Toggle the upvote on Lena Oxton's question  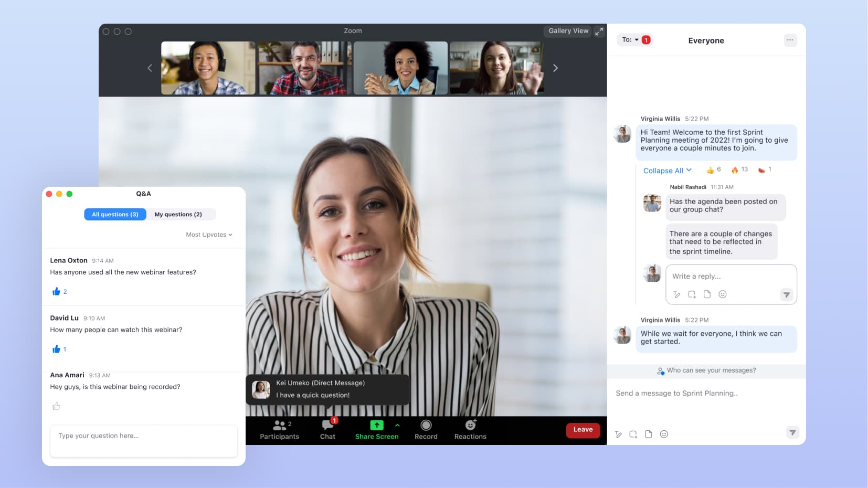57,292
